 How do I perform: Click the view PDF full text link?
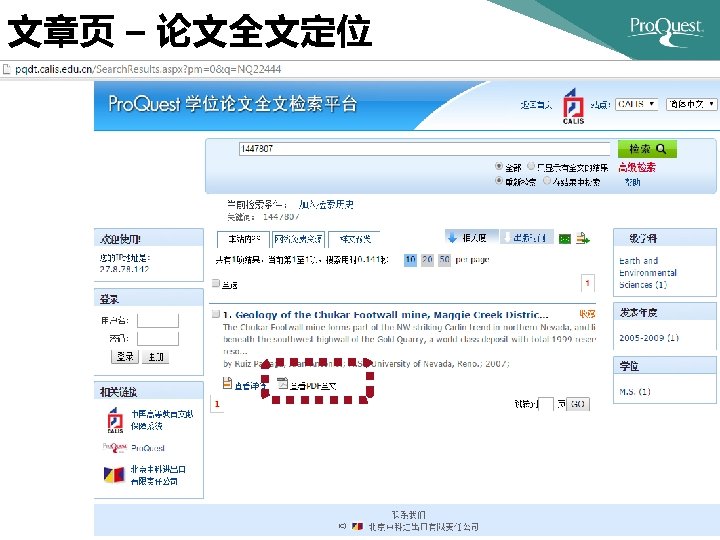[313, 386]
